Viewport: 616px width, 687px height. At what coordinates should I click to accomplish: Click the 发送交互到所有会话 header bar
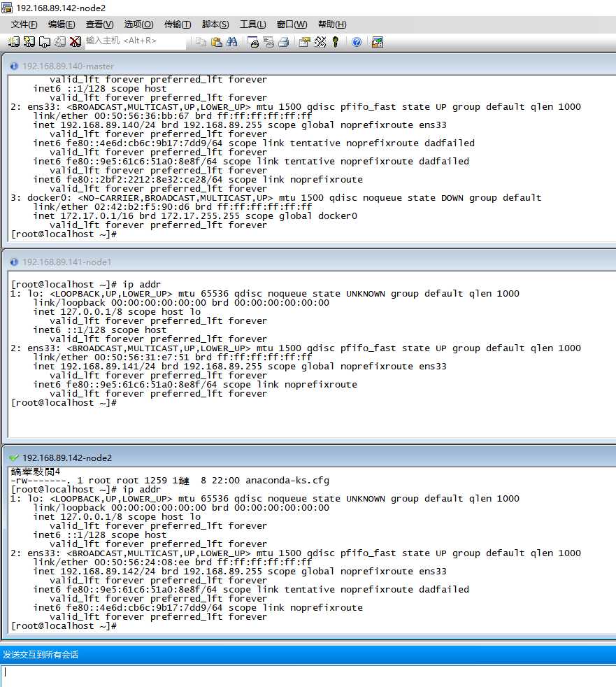pos(308,654)
